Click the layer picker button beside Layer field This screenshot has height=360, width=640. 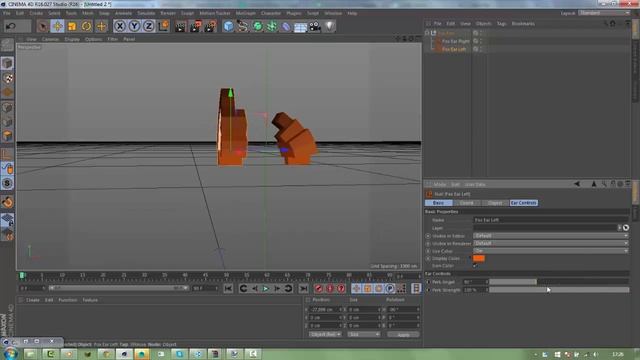tap(626, 228)
